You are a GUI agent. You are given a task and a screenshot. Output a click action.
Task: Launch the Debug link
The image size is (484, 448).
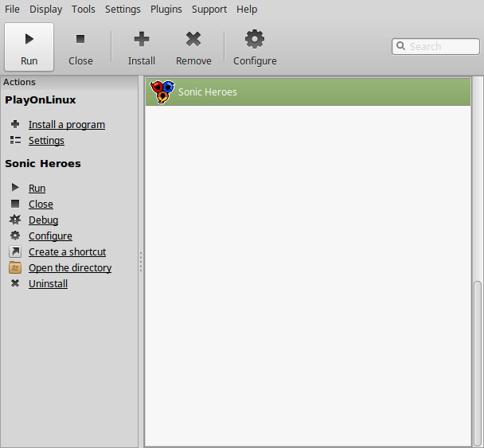click(x=43, y=220)
